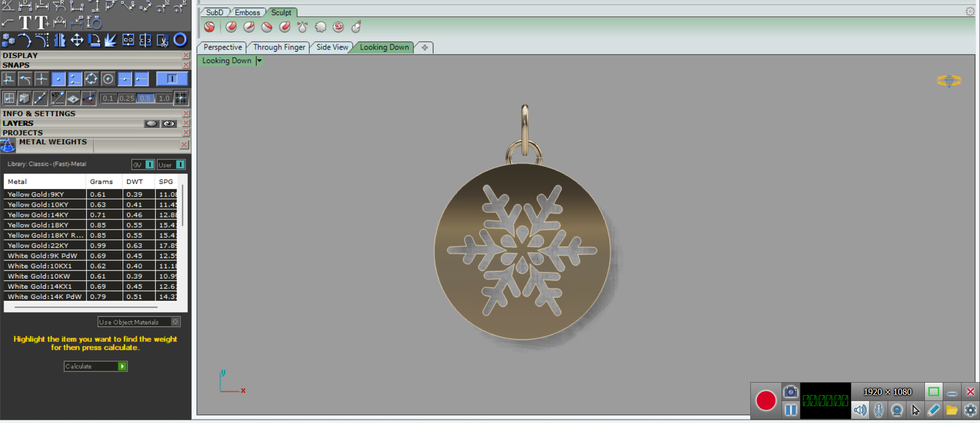Image resolution: width=980 pixels, height=423 pixels.
Task: Select the Text tool
Action: [x=25, y=22]
